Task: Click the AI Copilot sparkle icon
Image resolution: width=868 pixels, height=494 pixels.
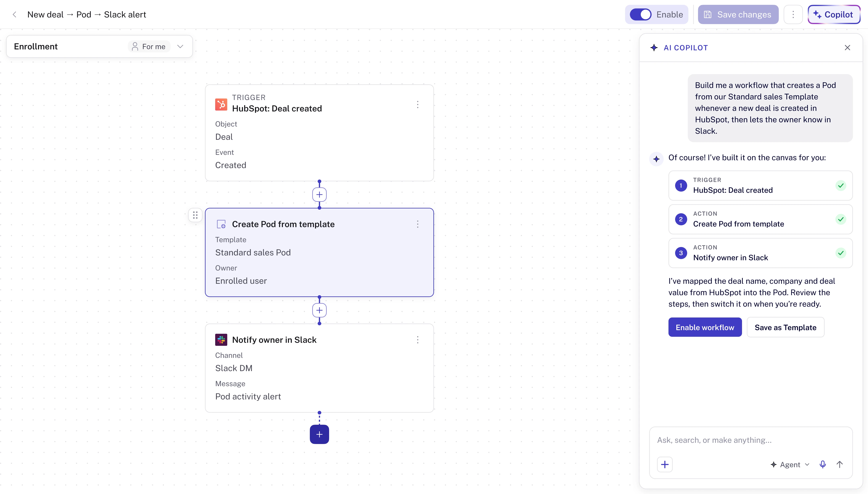Action: click(654, 48)
